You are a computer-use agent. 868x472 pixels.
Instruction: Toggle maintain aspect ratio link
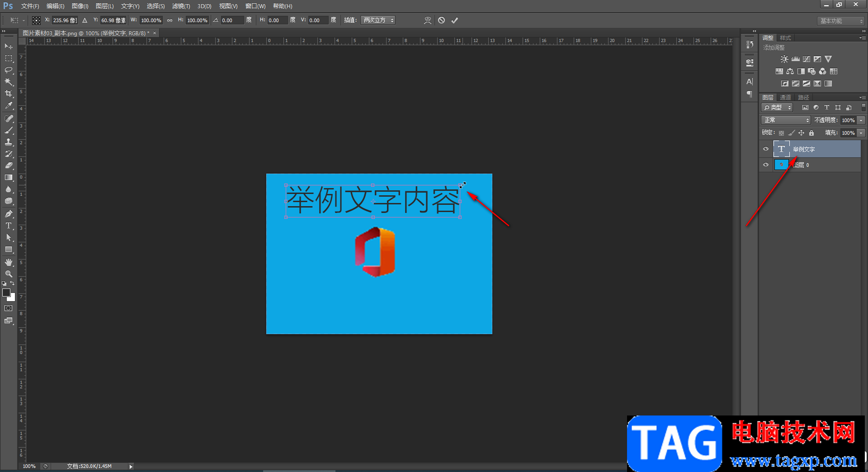[x=170, y=20]
